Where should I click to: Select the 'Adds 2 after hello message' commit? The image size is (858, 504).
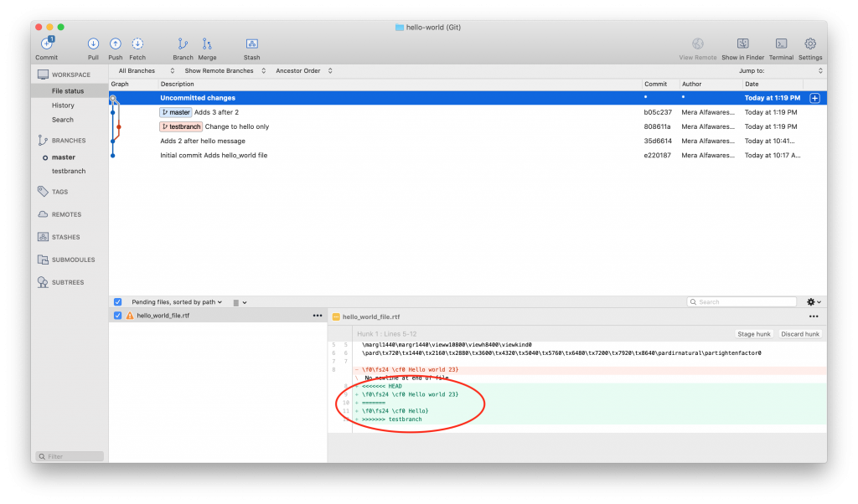pos(203,141)
